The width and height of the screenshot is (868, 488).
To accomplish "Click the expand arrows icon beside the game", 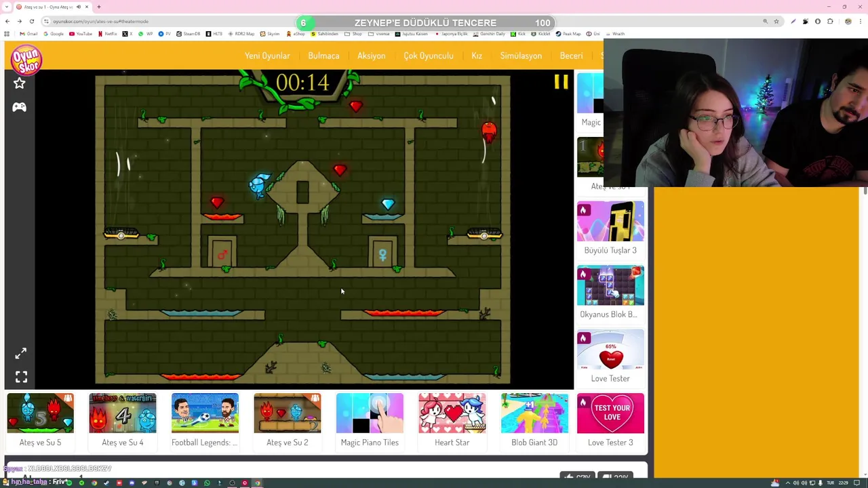I will [x=21, y=353].
